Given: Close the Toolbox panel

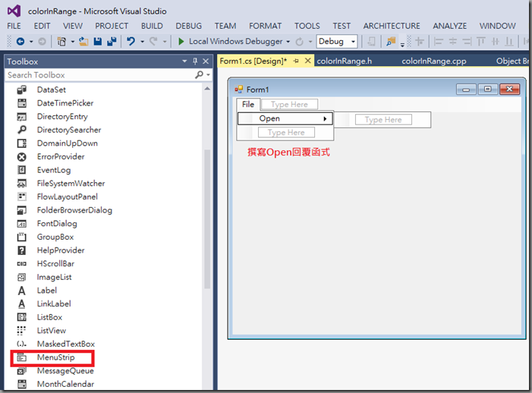Looking at the screenshot, I should 206,61.
